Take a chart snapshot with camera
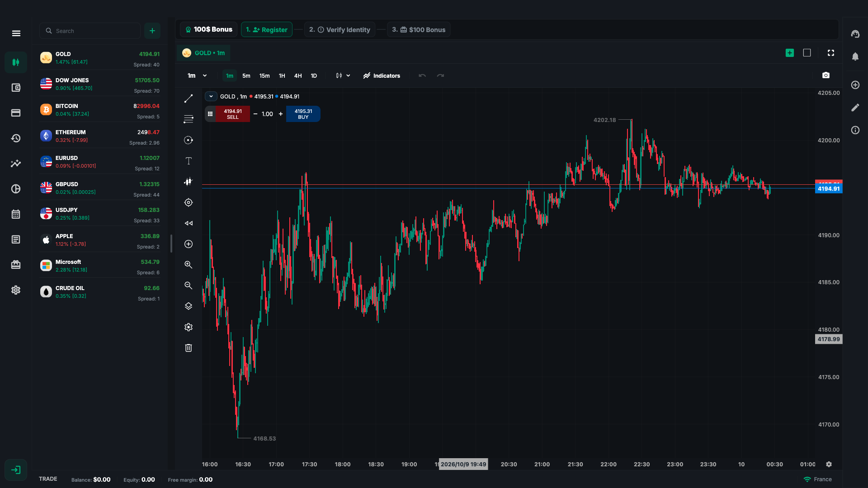868x488 pixels. pos(826,75)
